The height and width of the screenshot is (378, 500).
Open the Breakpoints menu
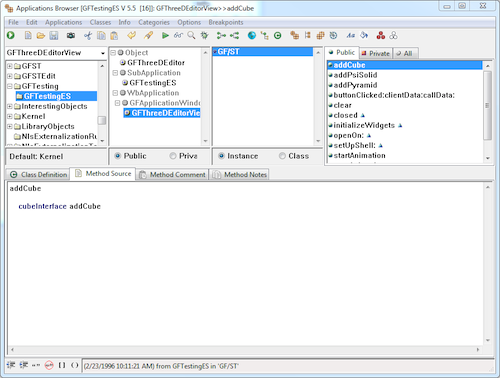226,22
